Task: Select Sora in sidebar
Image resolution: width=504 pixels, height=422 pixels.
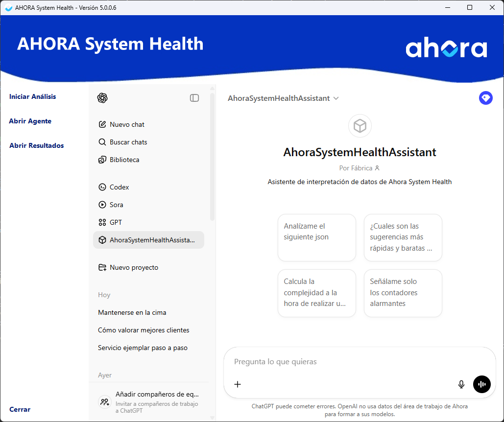Action: coord(148,205)
